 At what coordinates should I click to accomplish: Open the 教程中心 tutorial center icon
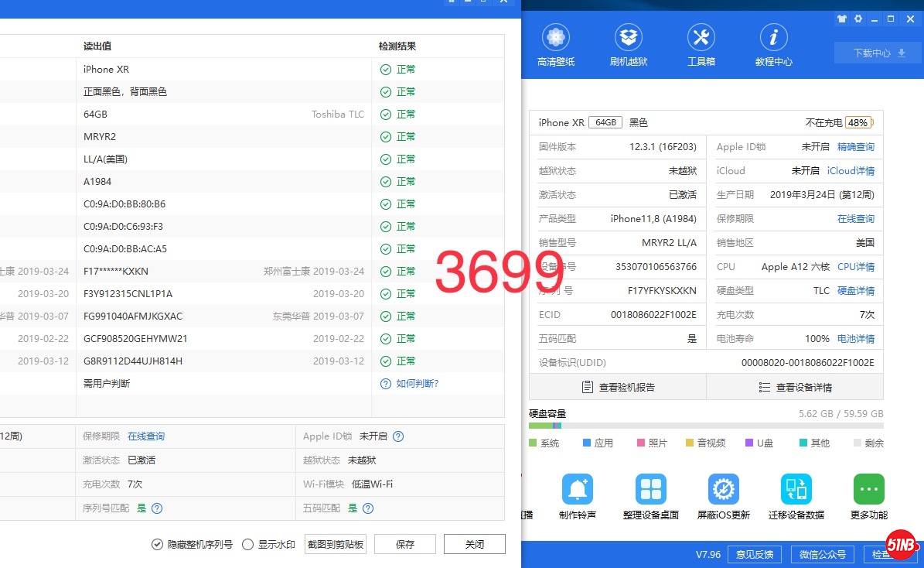773,38
